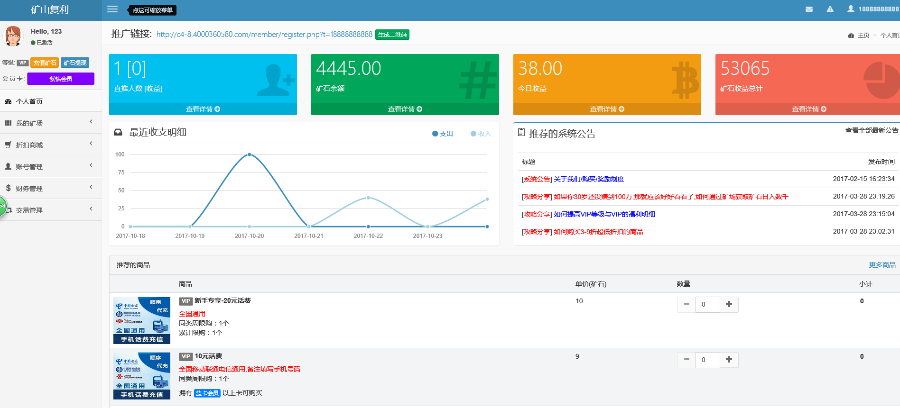Toggle the hamburger sidebar menu
This screenshot has height=408, width=900.
[112, 9]
